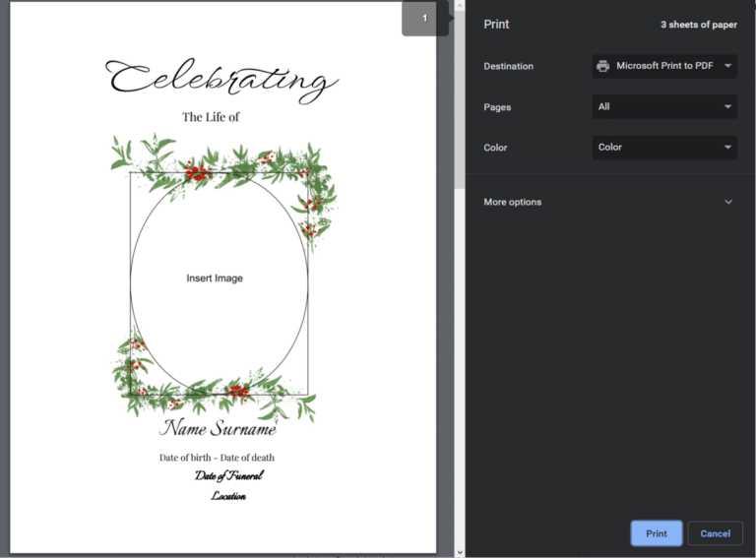Click the preview scrollbar down arrow
756x558 pixels.
tap(460, 552)
